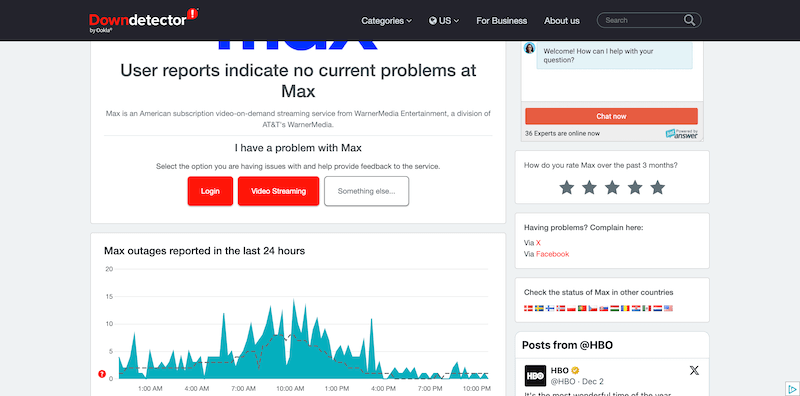The width and height of the screenshot is (800, 396).
Task: Check Max status via Norway flag
Action: [561, 308]
